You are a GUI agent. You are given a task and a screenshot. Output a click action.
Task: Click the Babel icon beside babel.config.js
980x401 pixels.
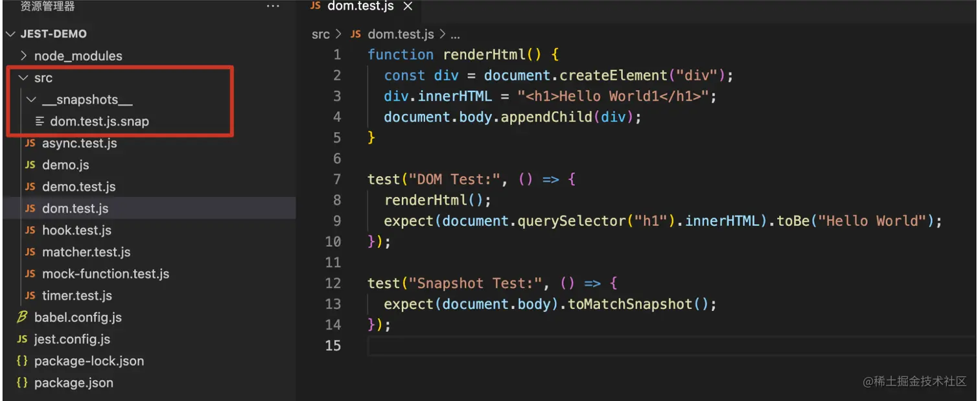tap(22, 317)
